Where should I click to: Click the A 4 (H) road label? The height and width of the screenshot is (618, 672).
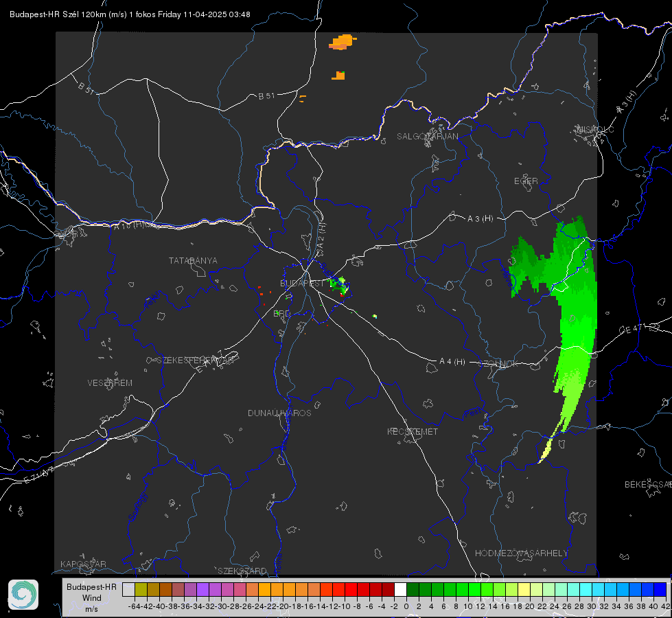click(452, 362)
